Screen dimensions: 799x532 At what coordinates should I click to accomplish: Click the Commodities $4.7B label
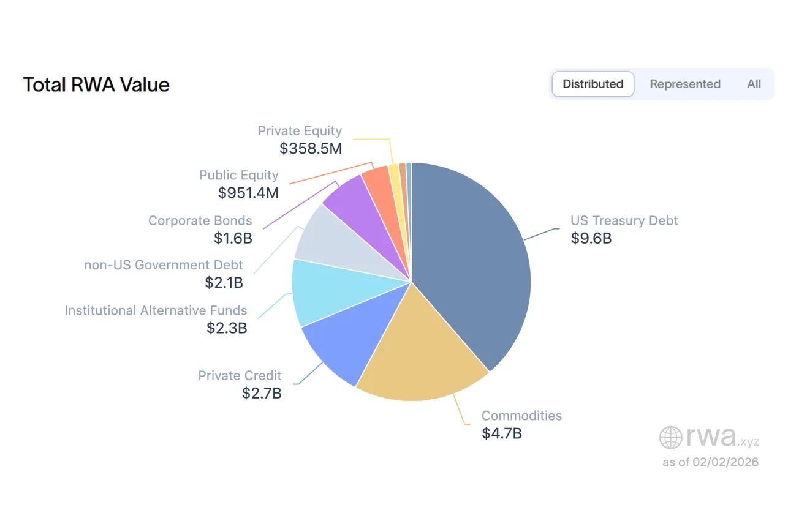pyautogui.click(x=521, y=424)
